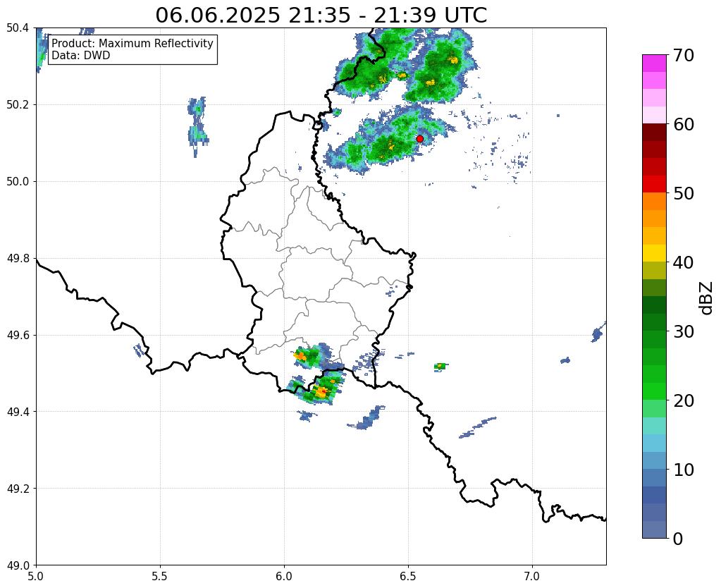Click the 49.8 latitude tick label
The image size is (721, 588).
(x=18, y=259)
